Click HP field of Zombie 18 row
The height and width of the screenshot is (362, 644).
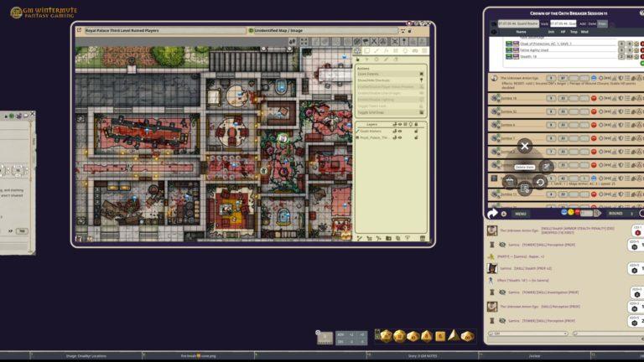(563, 99)
